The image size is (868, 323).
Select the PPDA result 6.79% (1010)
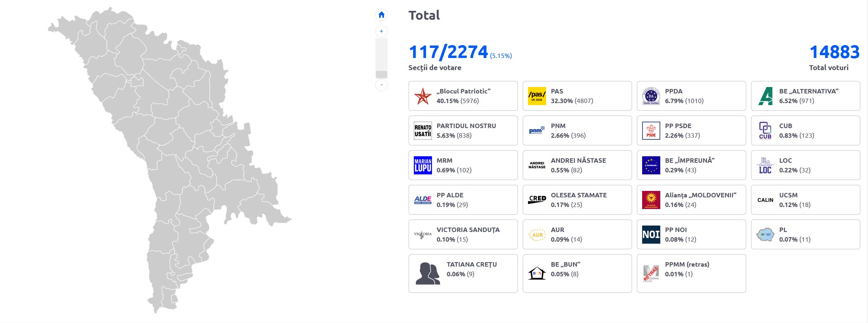pyautogui.click(x=684, y=101)
